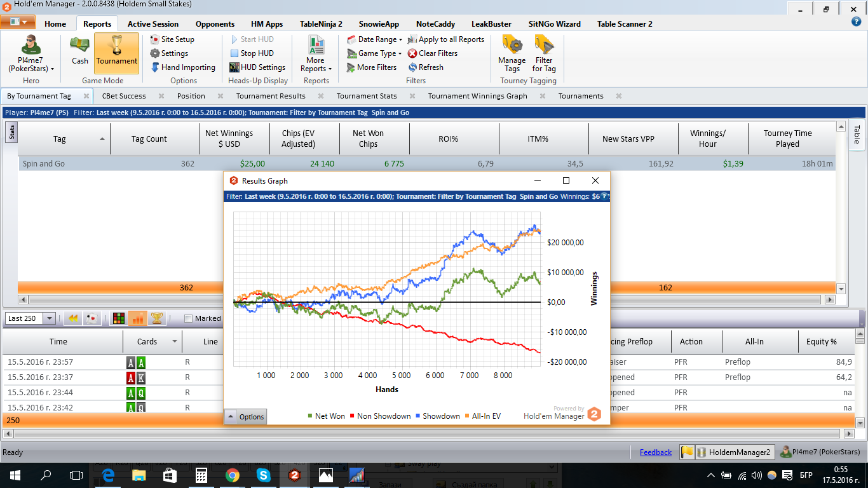Screen dimensions: 868x488
Task: Open Filter for Tag
Action: 544,53
